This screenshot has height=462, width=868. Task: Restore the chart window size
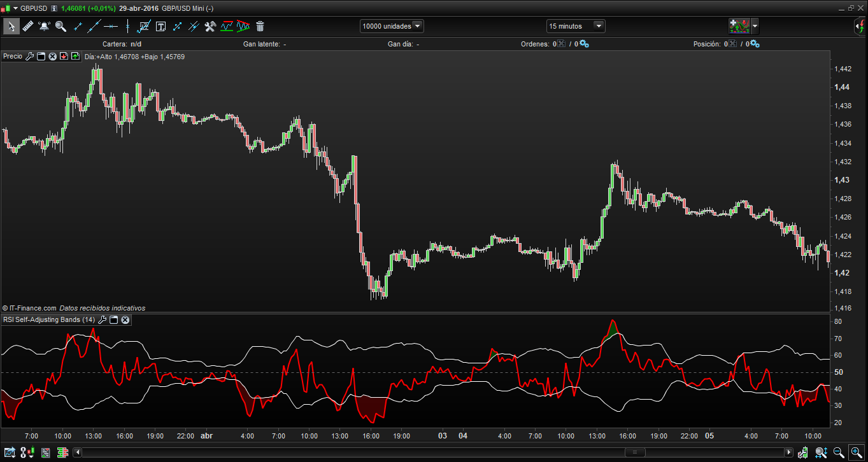pyautogui.click(x=850, y=8)
